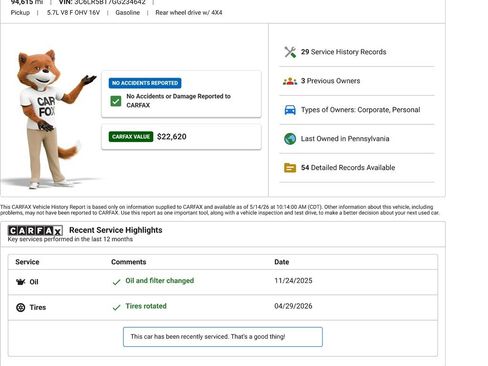This screenshot has height=366, width=488.
Task: Click 'Tires rotated' comment
Action: [x=146, y=306]
